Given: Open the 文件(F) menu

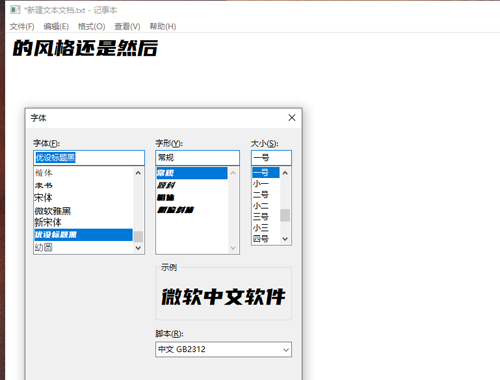Looking at the screenshot, I should point(22,26).
